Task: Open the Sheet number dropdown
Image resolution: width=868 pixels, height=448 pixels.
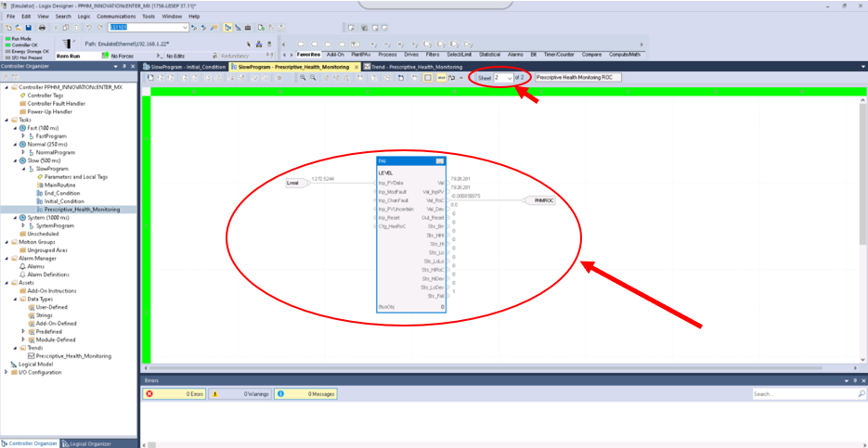Action: pyautogui.click(x=510, y=78)
